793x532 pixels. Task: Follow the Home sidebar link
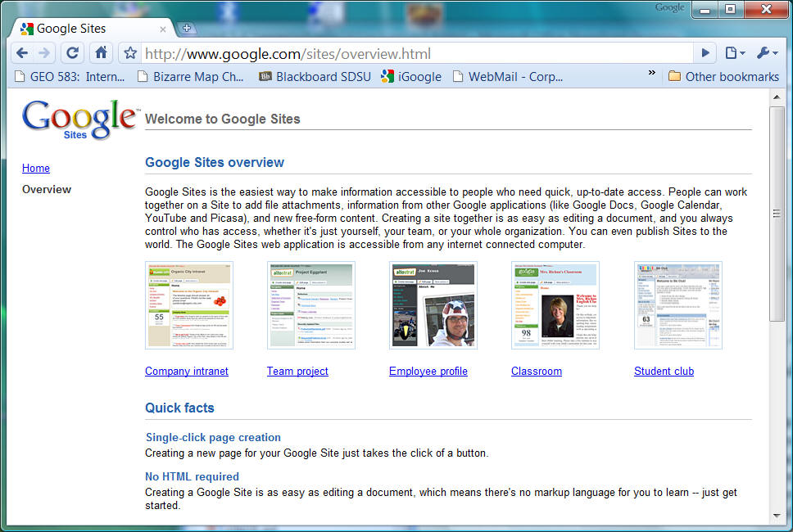pyautogui.click(x=36, y=169)
